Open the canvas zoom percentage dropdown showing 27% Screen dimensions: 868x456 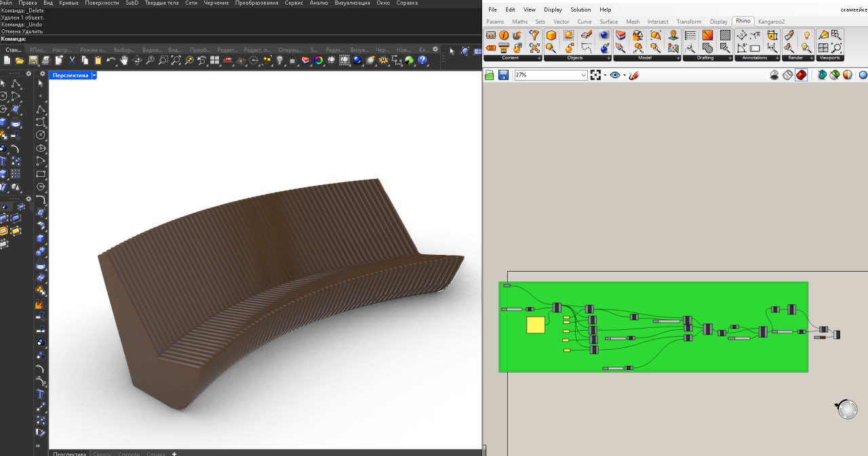(x=551, y=75)
